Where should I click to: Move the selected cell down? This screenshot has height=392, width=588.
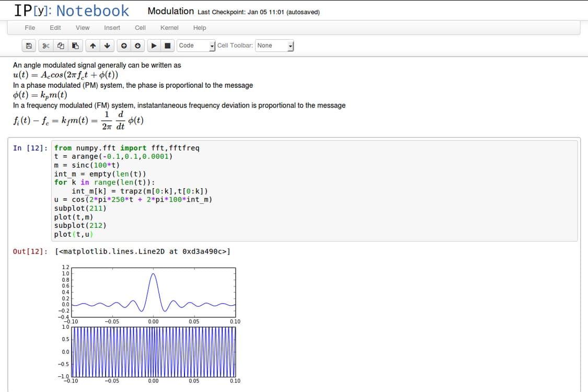pyautogui.click(x=107, y=45)
